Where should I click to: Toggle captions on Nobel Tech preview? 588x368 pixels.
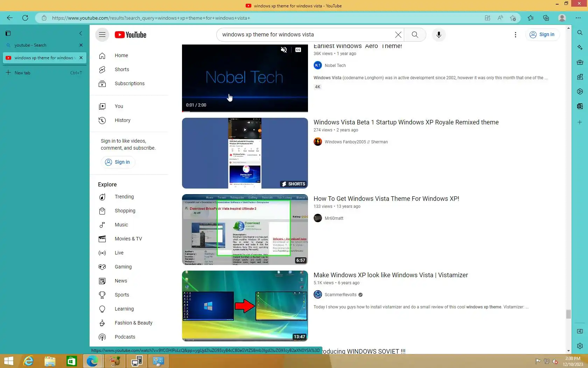(298, 50)
